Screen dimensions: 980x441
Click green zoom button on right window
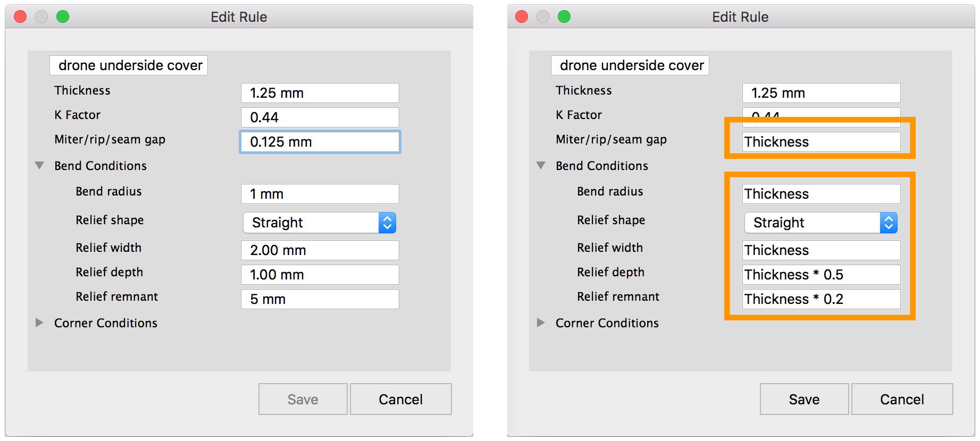coord(564,17)
